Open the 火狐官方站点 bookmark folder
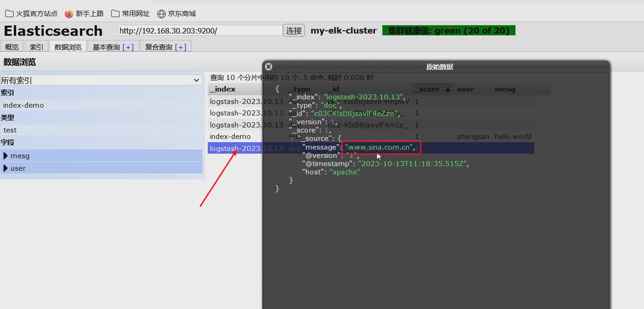The image size is (644, 309). [x=31, y=14]
